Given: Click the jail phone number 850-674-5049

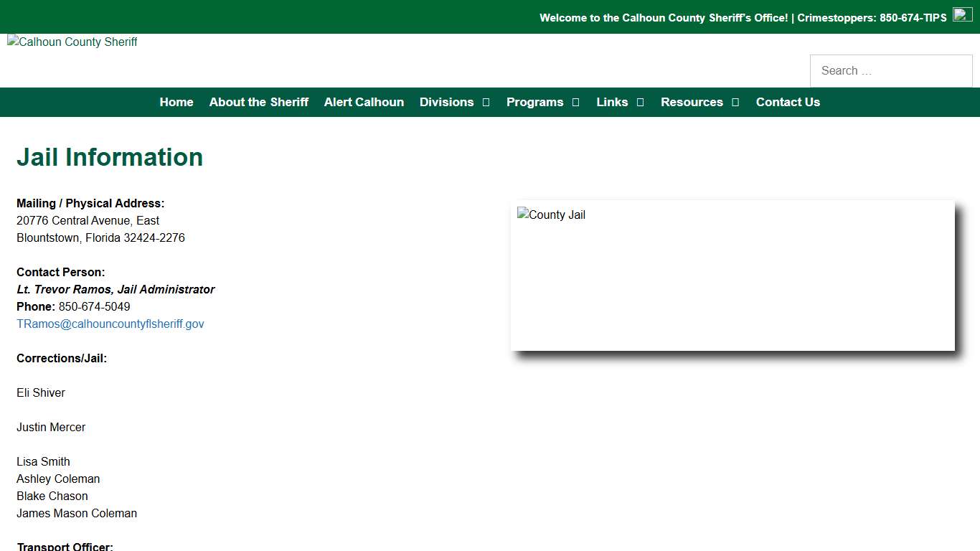Looking at the screenshot, I should point(94,306).
